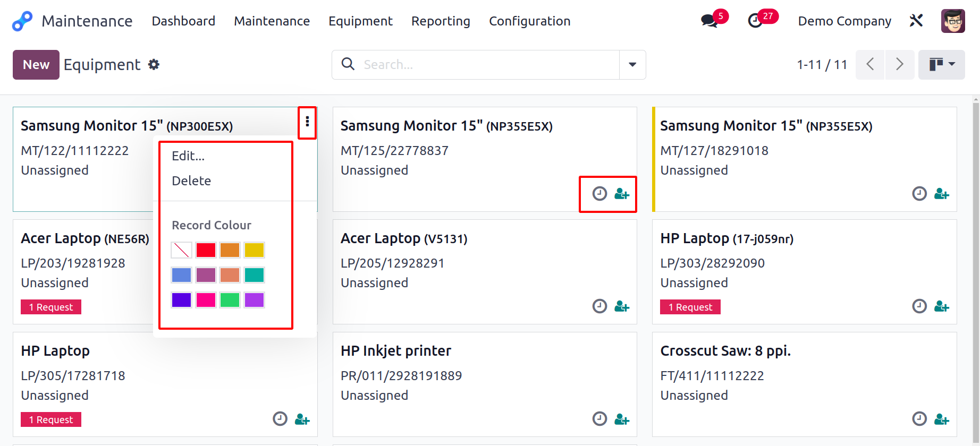The image size is (980, 446).
Task: Select the dark indigo record colour
Action: click(x=181, y=300)
